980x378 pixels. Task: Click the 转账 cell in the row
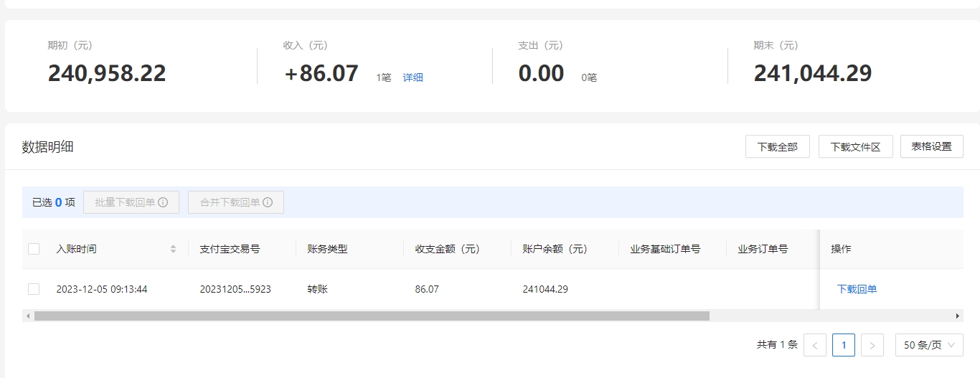[x=317, y=289]
